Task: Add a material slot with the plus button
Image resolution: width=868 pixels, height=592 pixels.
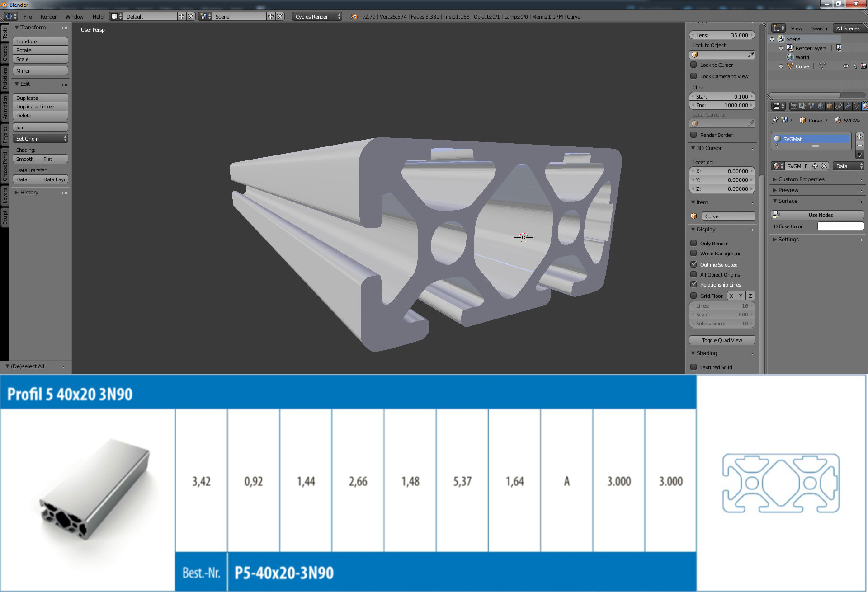Action: [860, 136]
